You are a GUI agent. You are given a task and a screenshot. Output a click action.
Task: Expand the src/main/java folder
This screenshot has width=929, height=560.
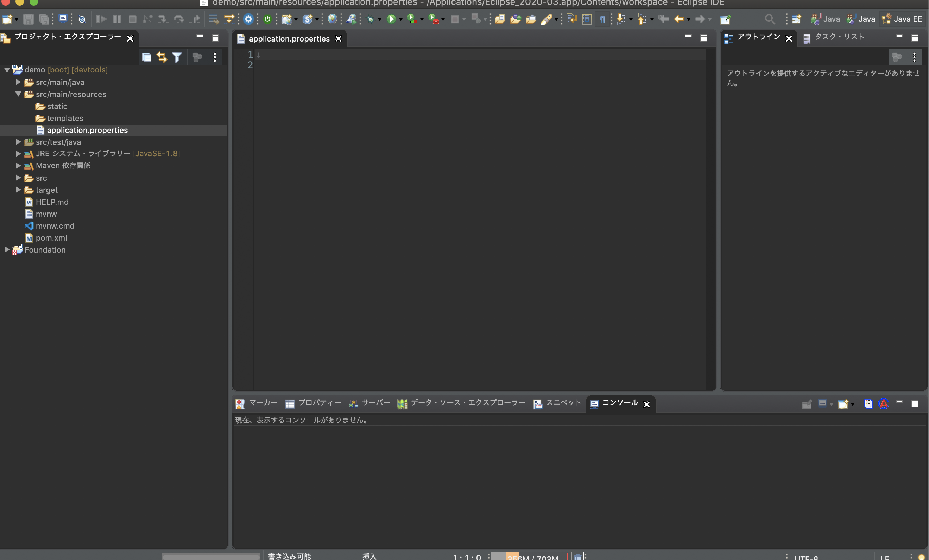point(18,82)
